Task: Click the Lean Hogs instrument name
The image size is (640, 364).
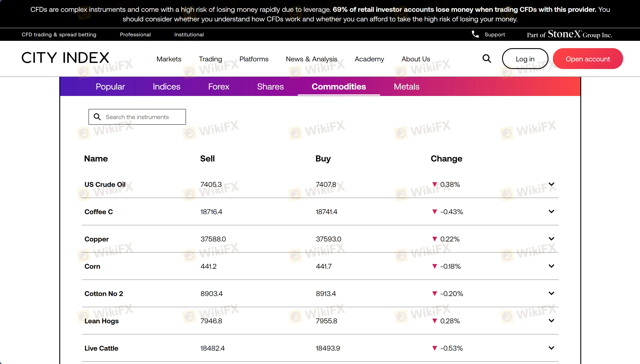Action: (102, 321)
